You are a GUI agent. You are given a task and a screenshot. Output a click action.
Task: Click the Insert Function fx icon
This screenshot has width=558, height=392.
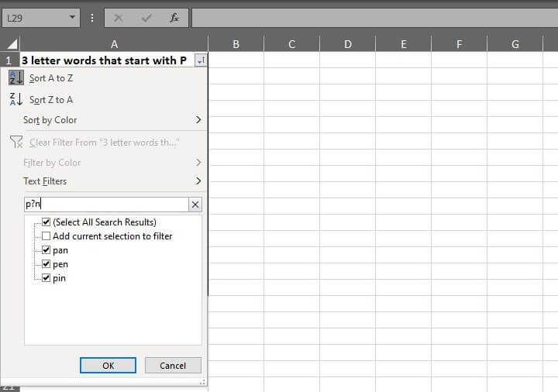coord(174,17)
